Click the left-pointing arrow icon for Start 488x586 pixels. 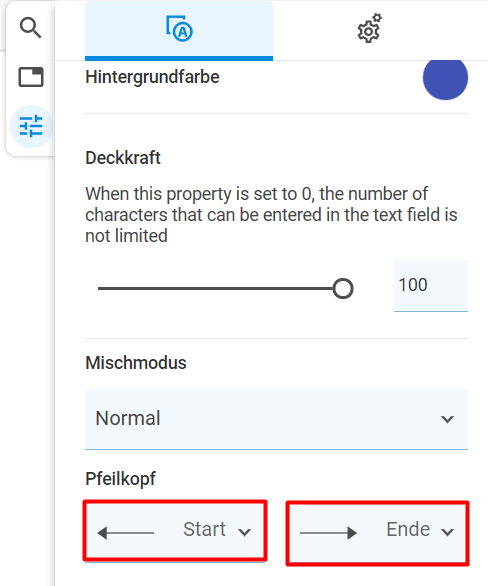[x=126, y=533]
